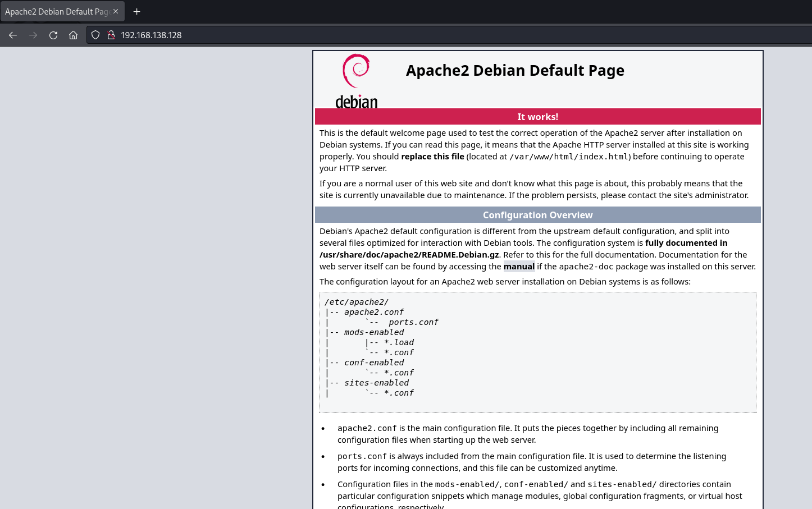Click conf-enabled in the config tree
The image size is (812, 509).
(x=374, y=363)
